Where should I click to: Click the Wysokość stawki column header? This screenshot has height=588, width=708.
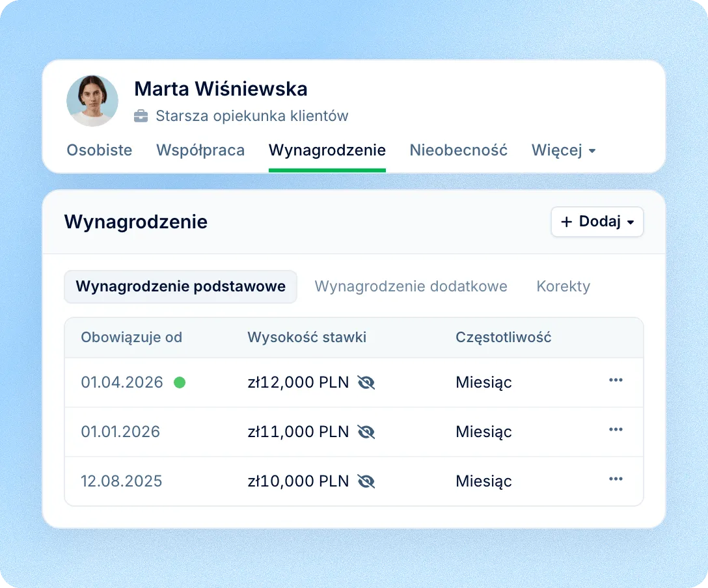(307, 338)
